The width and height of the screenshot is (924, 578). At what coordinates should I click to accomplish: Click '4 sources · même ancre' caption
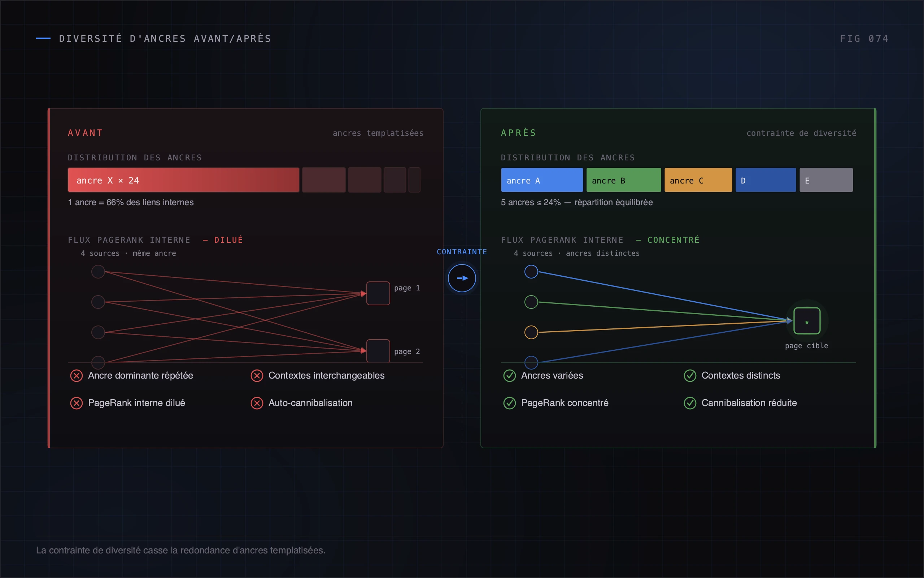tap(128, 253)
